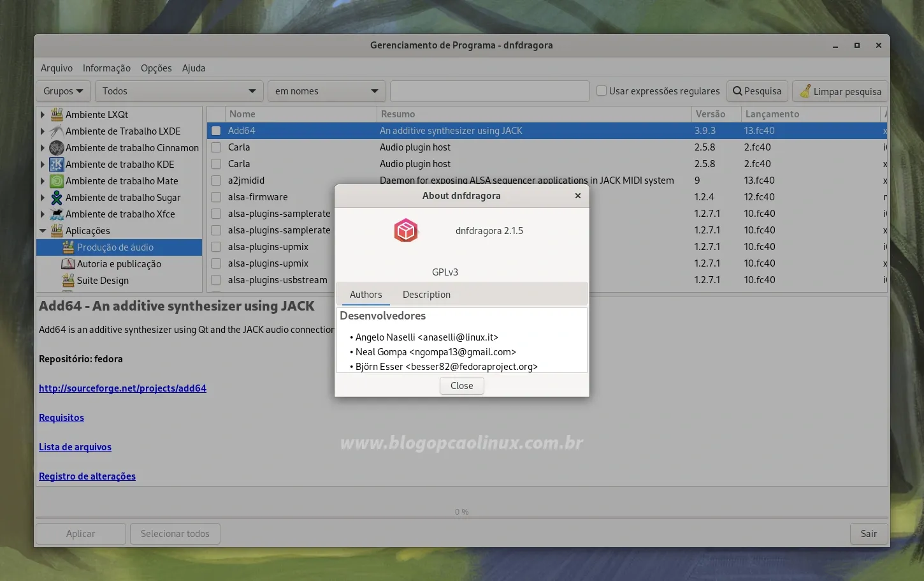Switch to the Description tab
The height and width of the screenshot is (581, 924).
tap(426, 295)
